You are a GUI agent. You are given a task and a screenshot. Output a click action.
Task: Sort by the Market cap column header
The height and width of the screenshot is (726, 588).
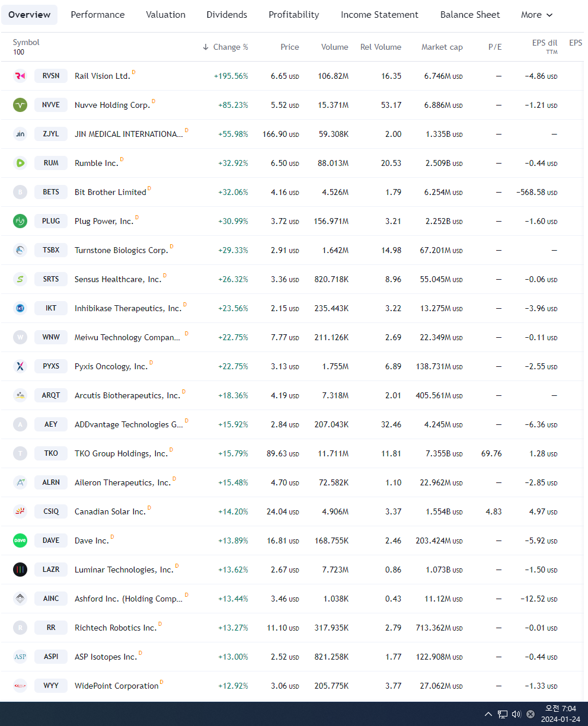pos(442,47)
